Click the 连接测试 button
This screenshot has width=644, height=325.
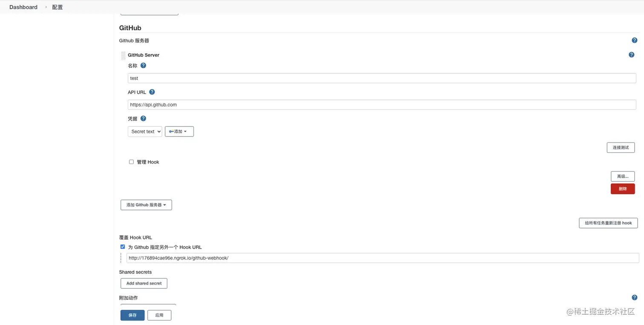(x=621, y=147)
